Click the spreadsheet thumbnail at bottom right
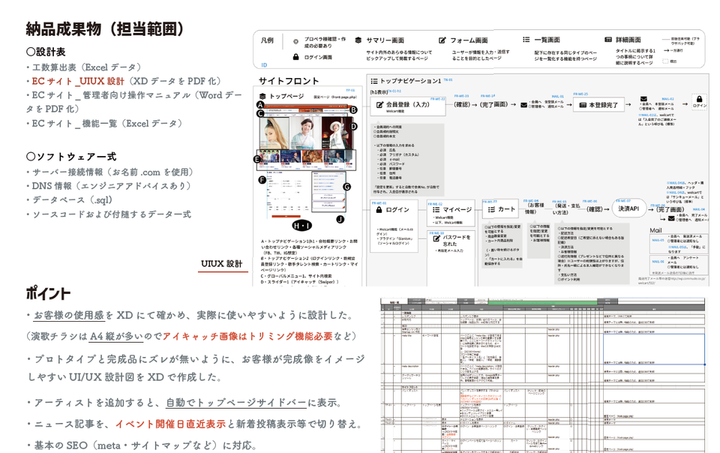 click(542, 375)
